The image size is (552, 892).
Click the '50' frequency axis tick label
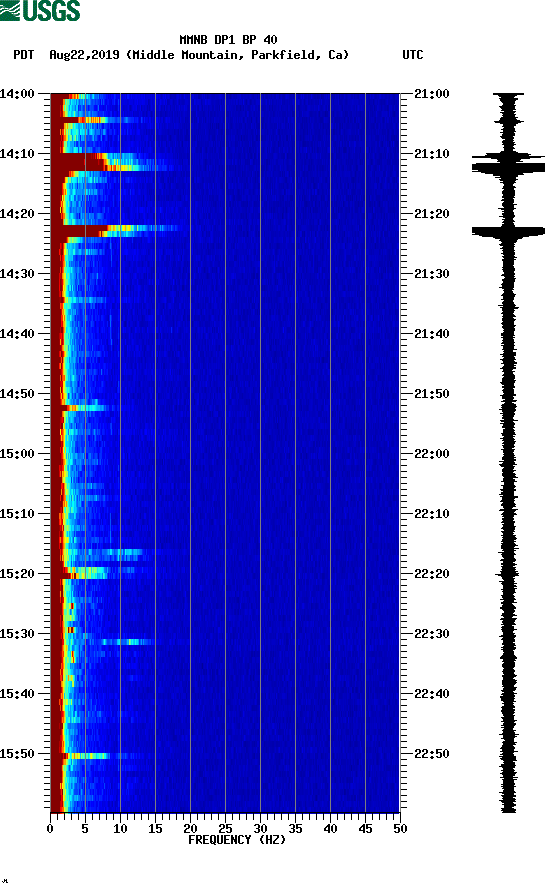click(400, 829)
